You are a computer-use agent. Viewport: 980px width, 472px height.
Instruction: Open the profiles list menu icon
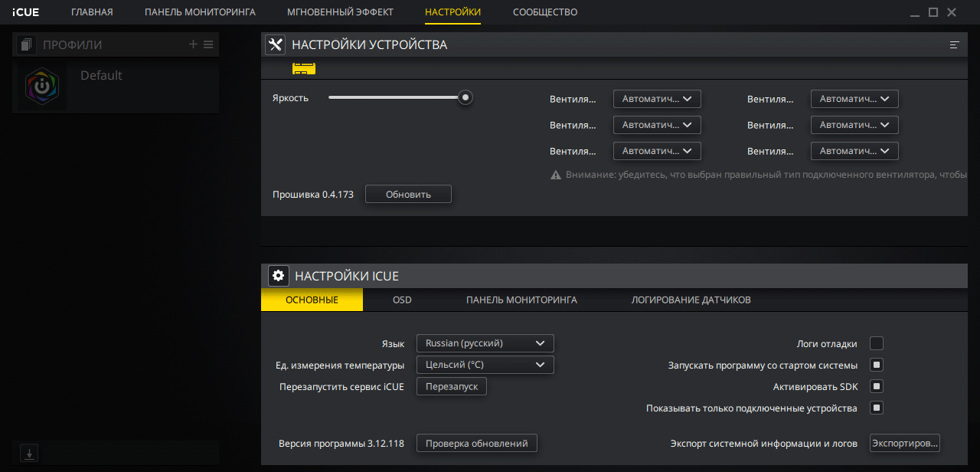(207, 44)
